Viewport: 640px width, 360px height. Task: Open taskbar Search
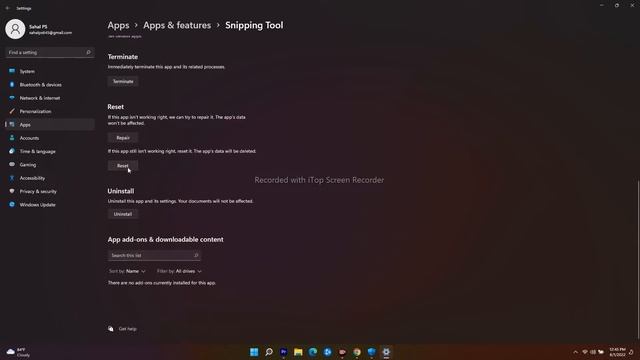click(269, 352)
